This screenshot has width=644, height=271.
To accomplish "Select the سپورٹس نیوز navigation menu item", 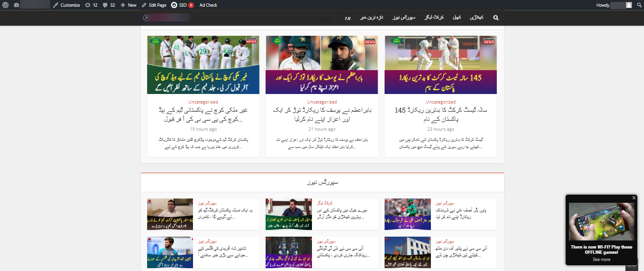I will [x=404, y=18].
